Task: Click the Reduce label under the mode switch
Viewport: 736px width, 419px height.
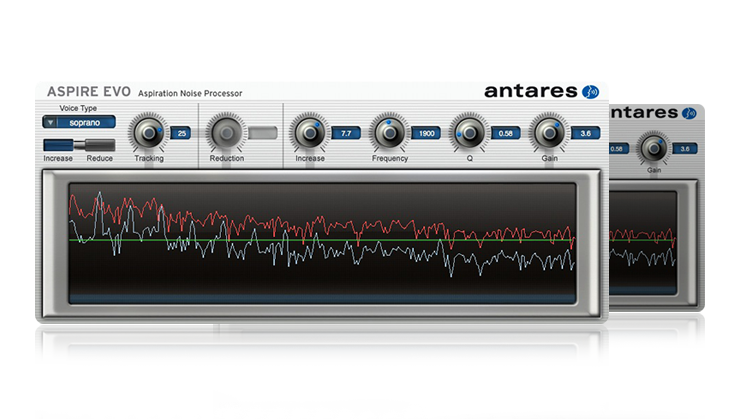Action: [100, 159]
